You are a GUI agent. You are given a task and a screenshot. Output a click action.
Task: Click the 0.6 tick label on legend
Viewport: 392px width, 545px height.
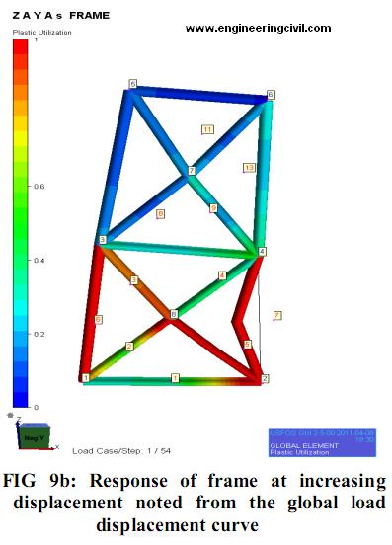tap(39, 186)
